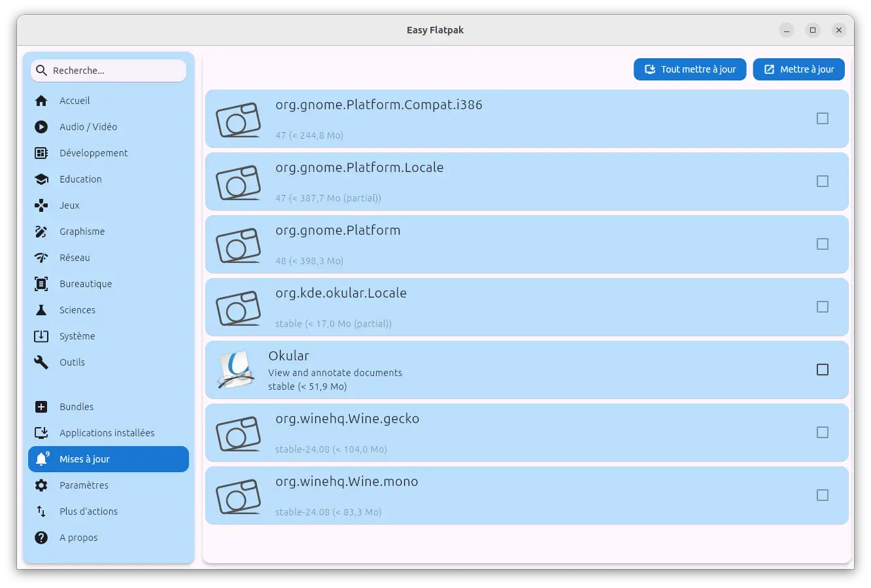This screenshot has height=588, width=871.
Task: Click the Audio / Vidéo play icon
Action: (41, 127)
